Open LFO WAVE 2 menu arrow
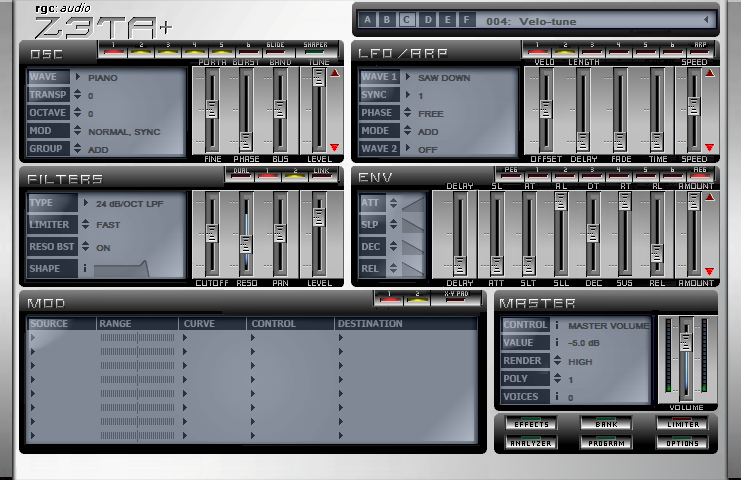This screenshot has height=480, width=741. click(x=408, y=148)
